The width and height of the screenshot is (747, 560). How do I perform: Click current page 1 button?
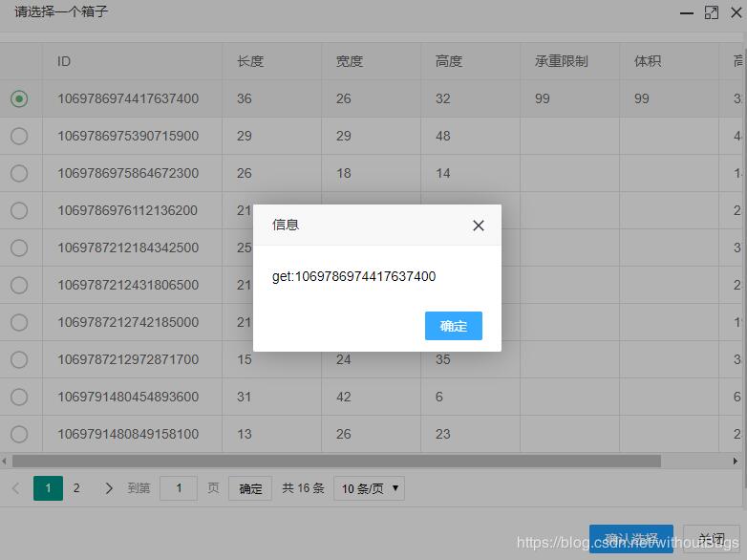48,488
